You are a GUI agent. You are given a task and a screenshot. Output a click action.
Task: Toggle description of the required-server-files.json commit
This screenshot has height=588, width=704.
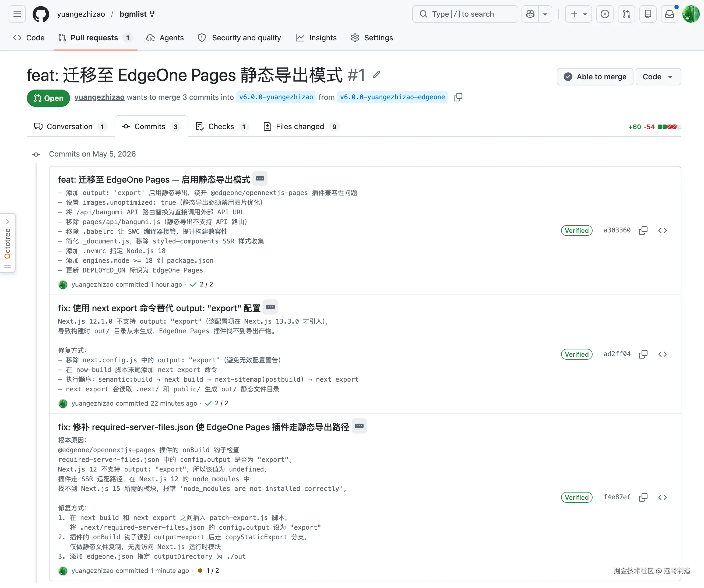click(x=359, y=426)
